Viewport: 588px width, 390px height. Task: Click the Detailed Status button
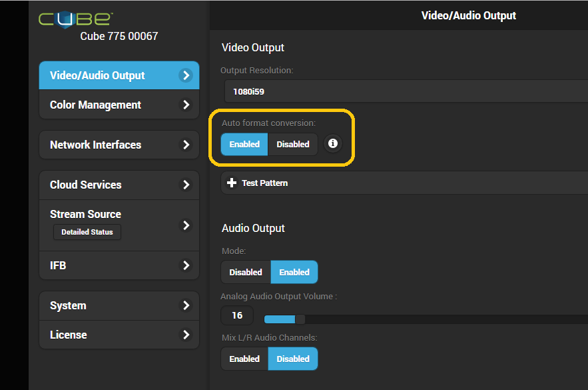click(x=87, y=232)
